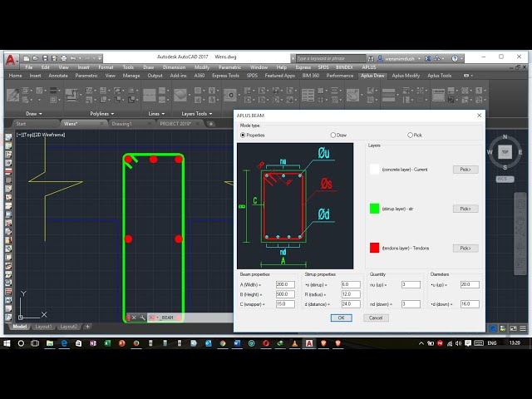Click Pick> for the concrete layer
532x399 pixels.
pyautogui.click(x=465, y=170)
